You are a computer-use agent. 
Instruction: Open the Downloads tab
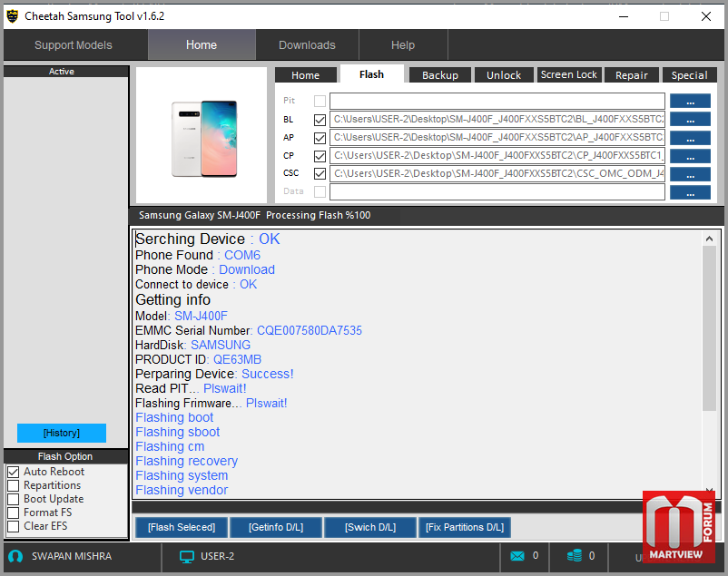(x=307, y=45)
